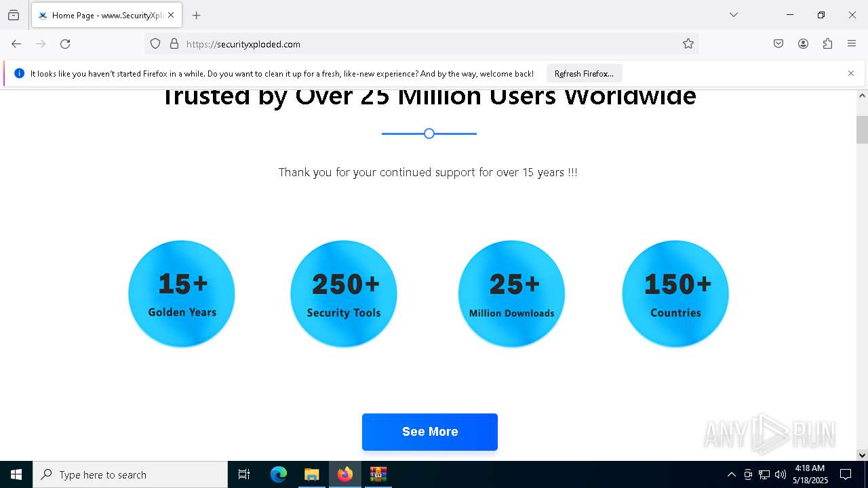This screenshot has height=488, width=868.
Task: Click the See More button
Action: (430, 432)
